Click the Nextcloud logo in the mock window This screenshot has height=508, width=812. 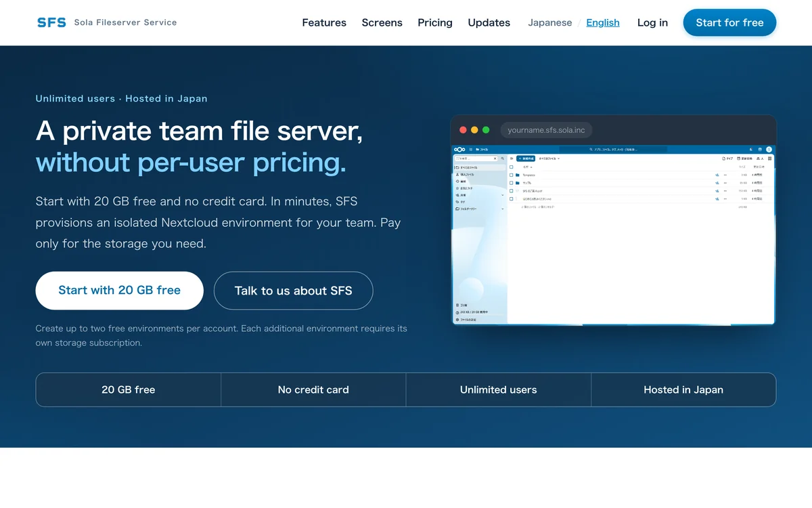[459, 149]
